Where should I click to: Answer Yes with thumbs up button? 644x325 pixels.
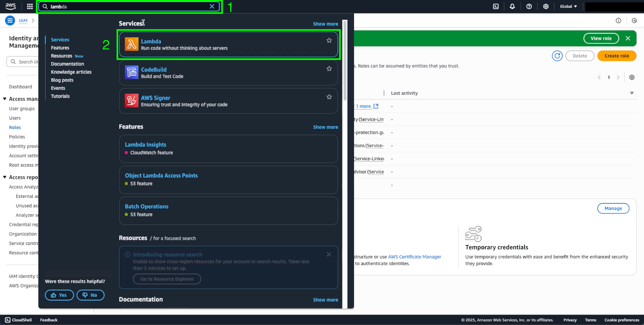tap(59, 295)
